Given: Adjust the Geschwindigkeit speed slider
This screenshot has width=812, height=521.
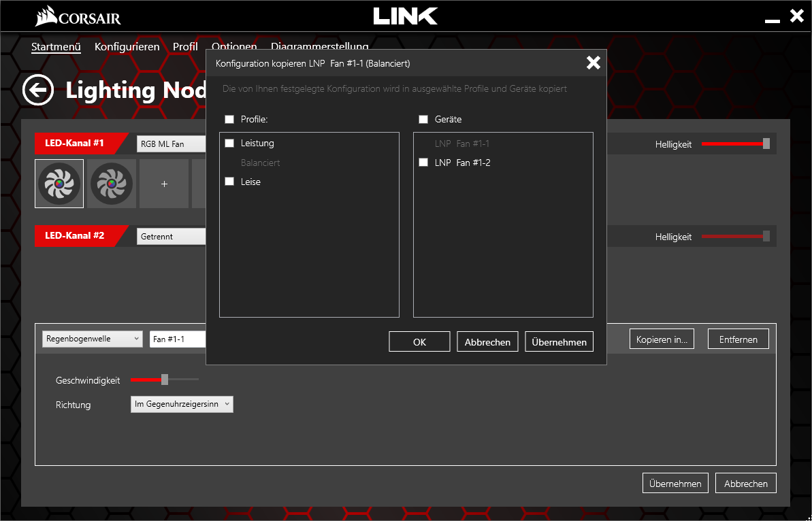Looking at the screenshot, I should pyautogui.click(x=165, y=380).
